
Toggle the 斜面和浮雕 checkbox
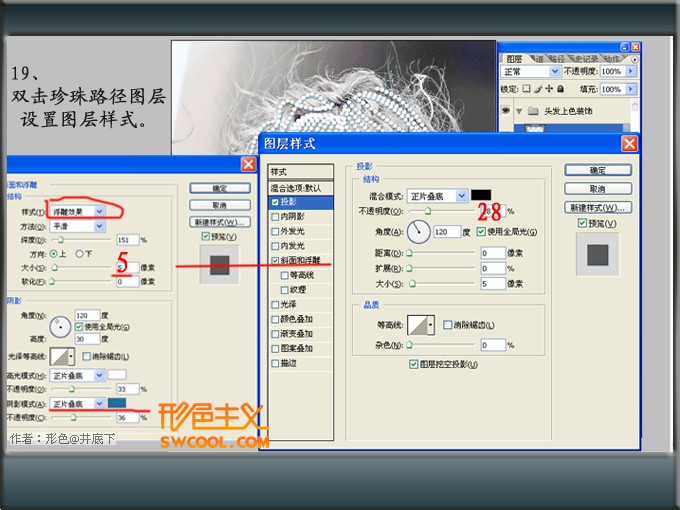[275, 260]
